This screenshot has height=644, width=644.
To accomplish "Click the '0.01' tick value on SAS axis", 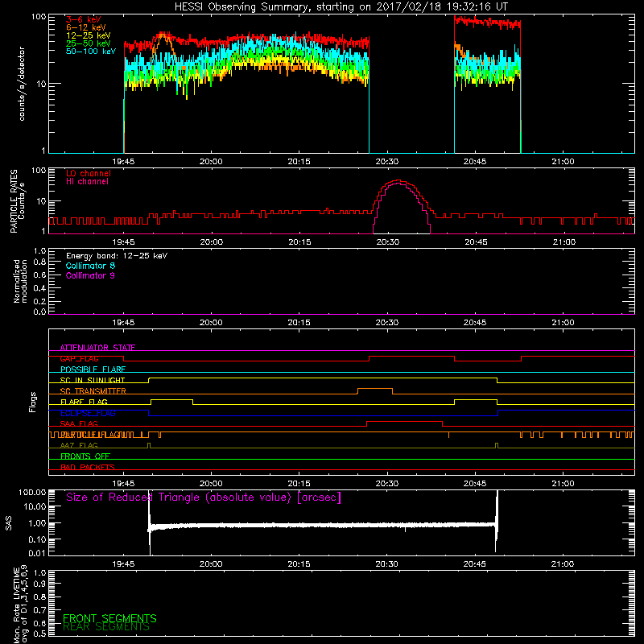I will [37, 553].
